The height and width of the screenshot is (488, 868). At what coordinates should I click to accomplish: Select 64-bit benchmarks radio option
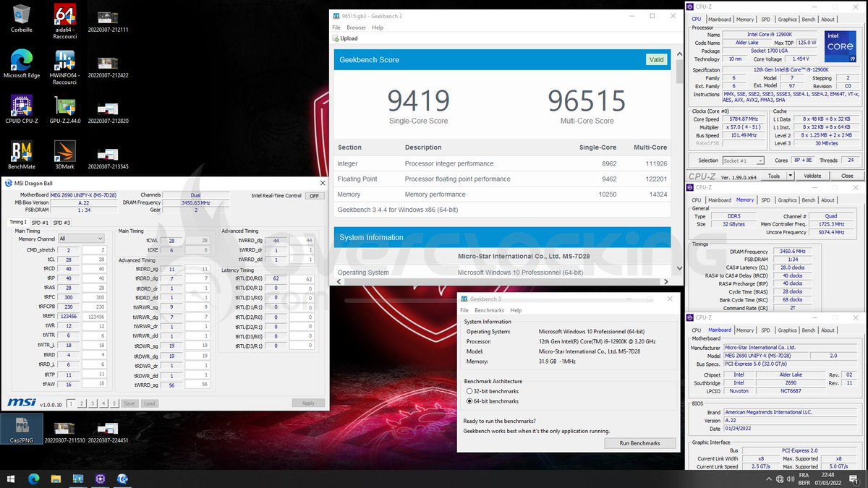(470, 401)
